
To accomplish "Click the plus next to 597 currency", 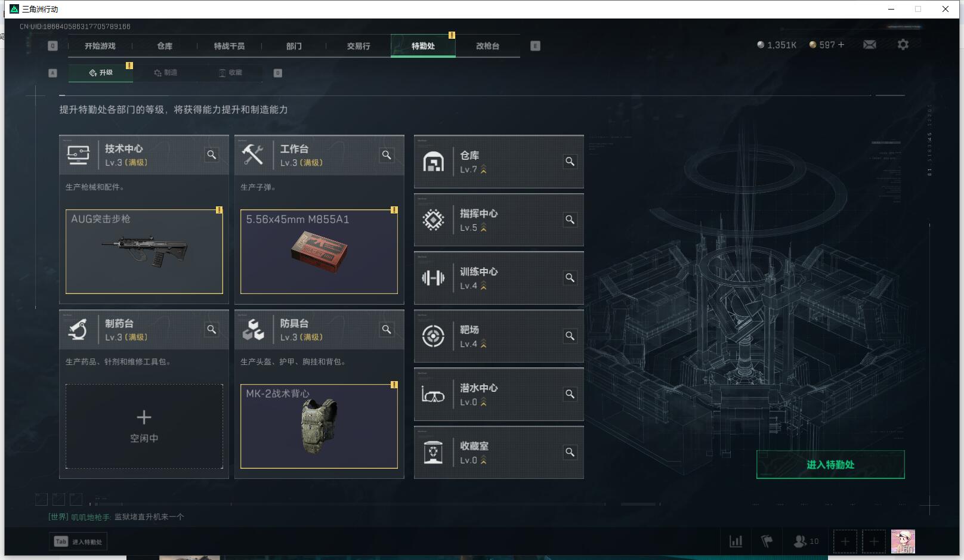I will tap(841, 45).
